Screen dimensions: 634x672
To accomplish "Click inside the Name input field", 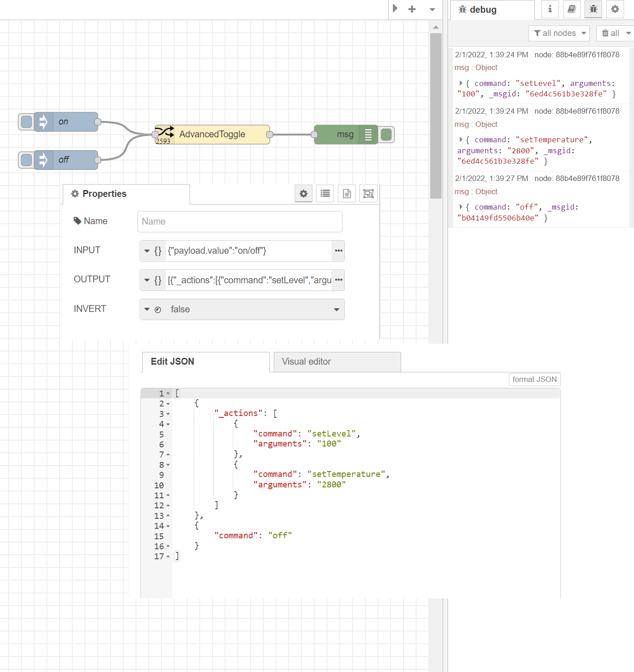I will click(x=240, y=221).
